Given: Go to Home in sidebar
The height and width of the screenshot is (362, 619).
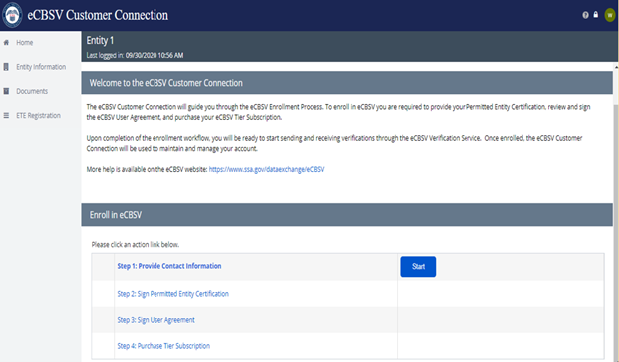Looking at the screenshot, I should pyautogui.click(x=24, y=42).
